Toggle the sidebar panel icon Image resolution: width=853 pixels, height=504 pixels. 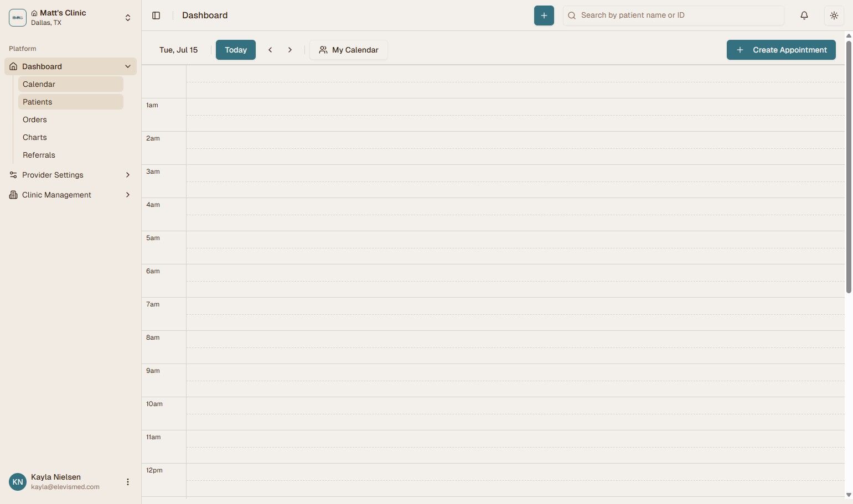click(x=156, y=15)
